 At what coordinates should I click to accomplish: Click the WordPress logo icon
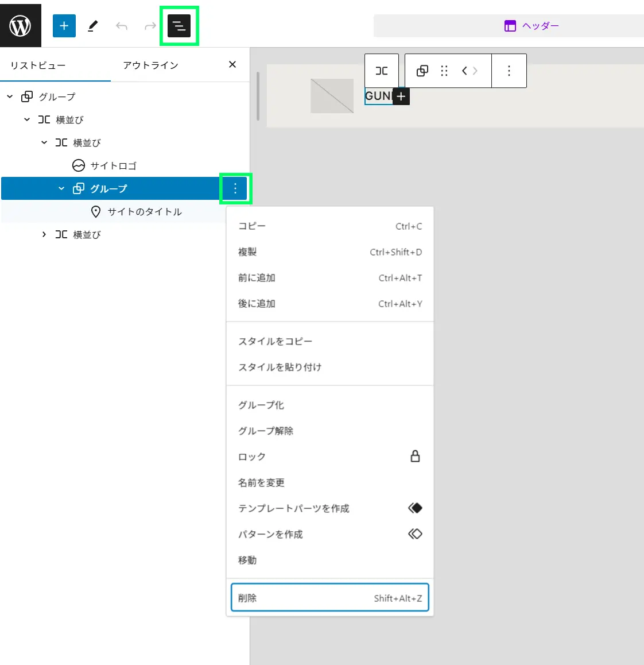tap(20, 26)
